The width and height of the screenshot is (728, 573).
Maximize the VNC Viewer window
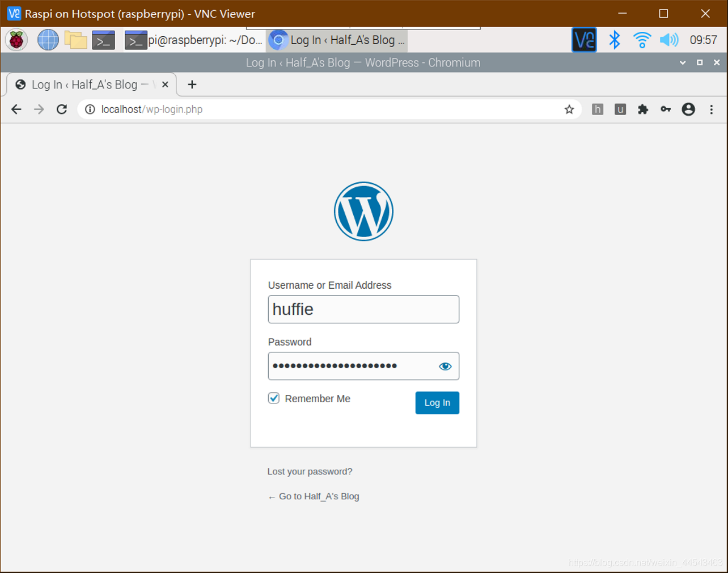(x=663, y=14)
